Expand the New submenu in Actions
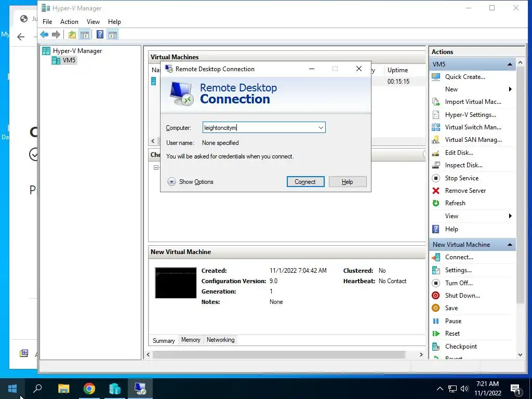This screenshot has height=399, width=532. pyautogui.click(x=510, y=89)
